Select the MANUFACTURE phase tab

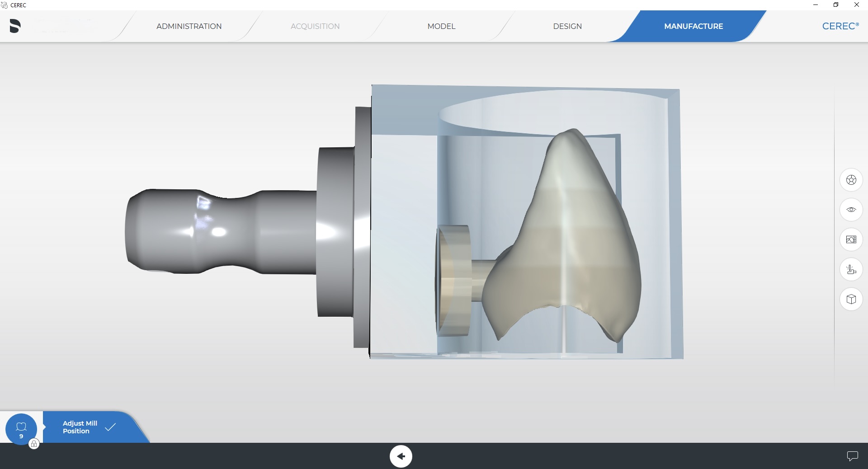[x=693, y=26]
